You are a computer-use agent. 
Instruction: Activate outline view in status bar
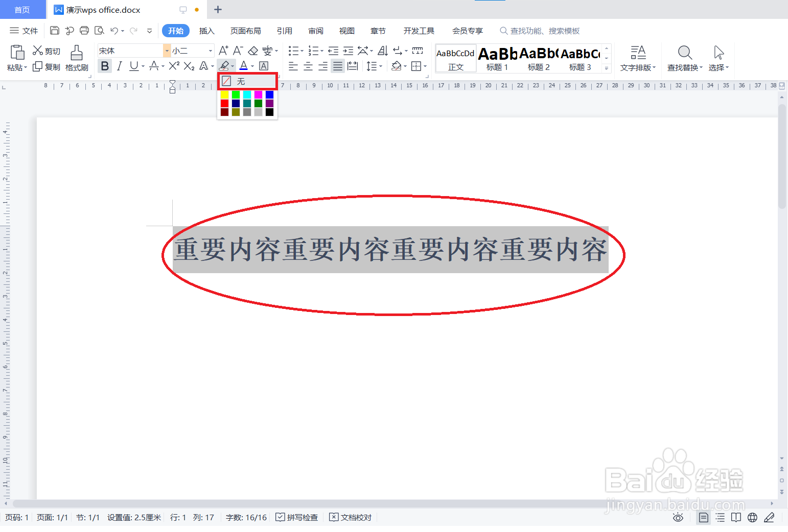pos(720,517)
